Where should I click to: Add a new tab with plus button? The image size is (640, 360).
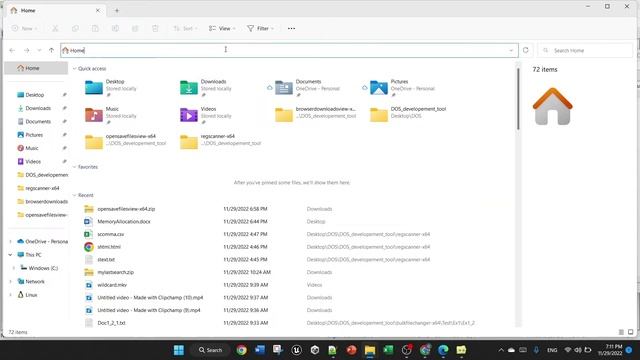117,11
